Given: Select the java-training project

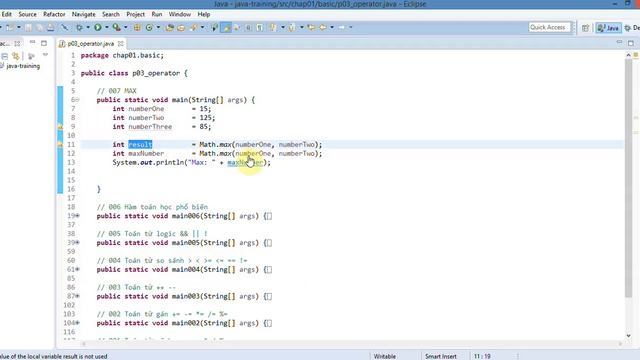Looking at the screenshot, I should (23, 66).
